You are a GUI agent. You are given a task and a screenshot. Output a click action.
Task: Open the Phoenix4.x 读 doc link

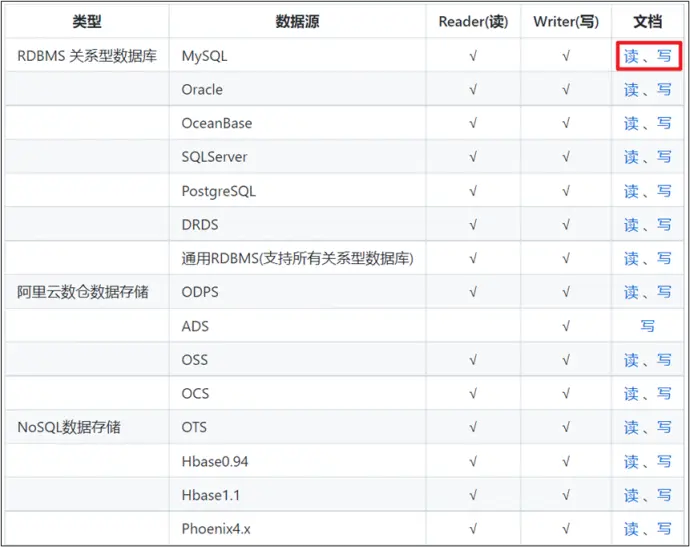[631, 529]
